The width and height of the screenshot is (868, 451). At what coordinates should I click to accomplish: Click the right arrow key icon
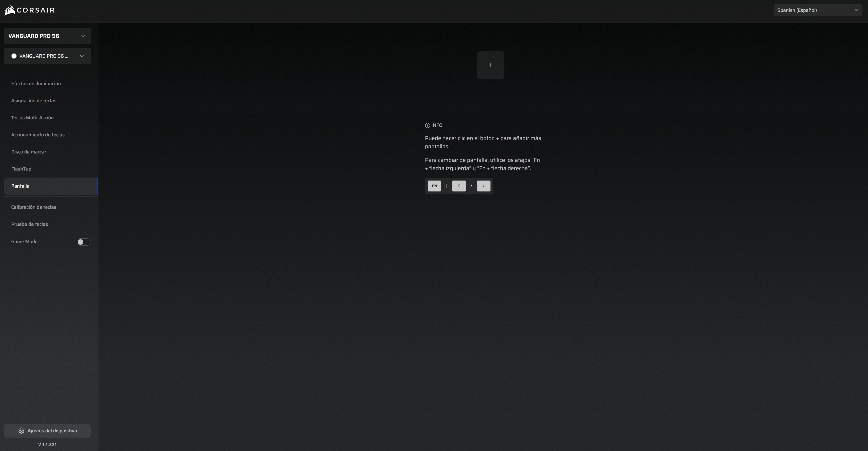(483, 186)
